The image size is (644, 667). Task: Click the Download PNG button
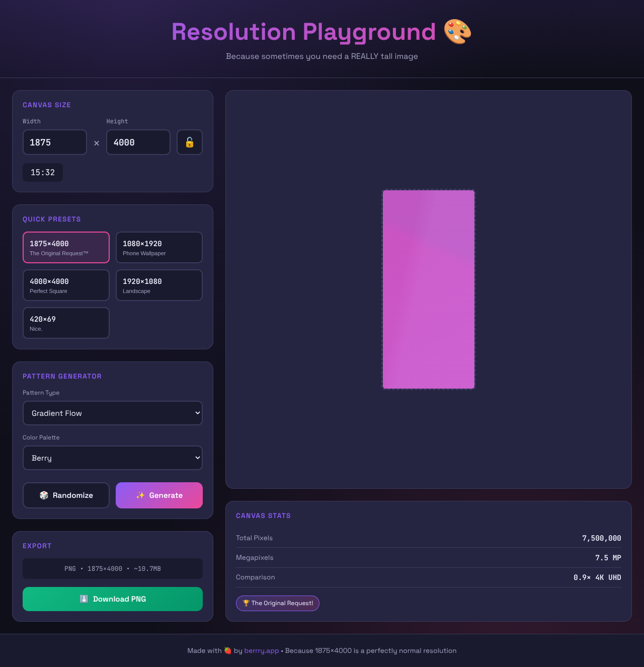pyautogui.click(x=112, y=599)
